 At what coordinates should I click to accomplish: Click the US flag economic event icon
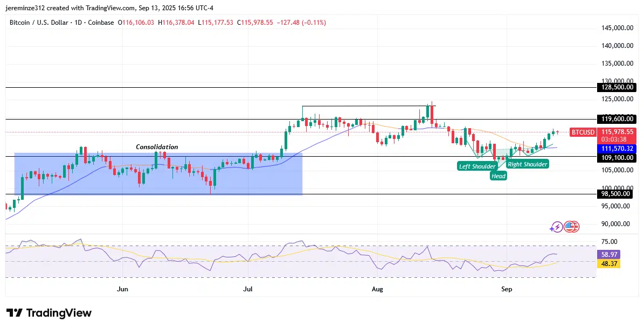(x=571, y=227)
